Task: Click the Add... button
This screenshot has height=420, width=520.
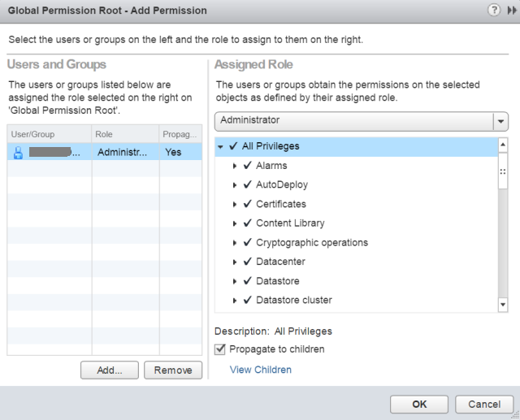Action: click(109, 370)
